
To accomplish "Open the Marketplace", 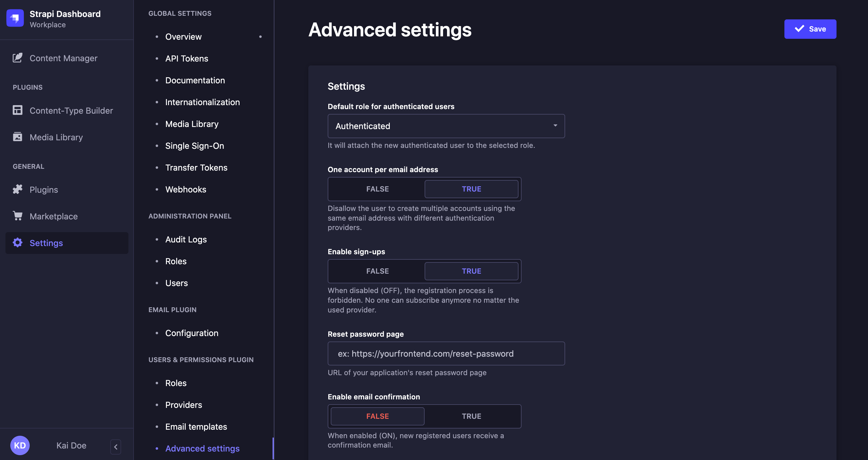I will (x=53, y=216).
